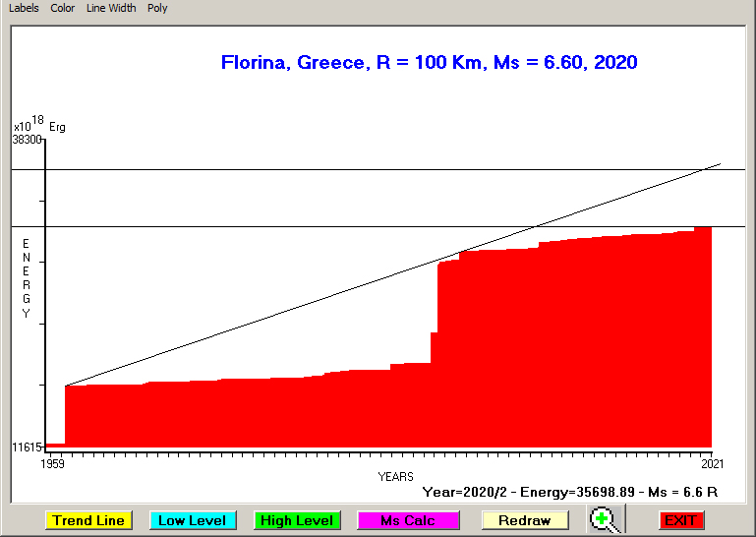Click the yellow Trend Line button
Image resolution: width=756 pixels, height=537 pixels.
coord(88,520)
